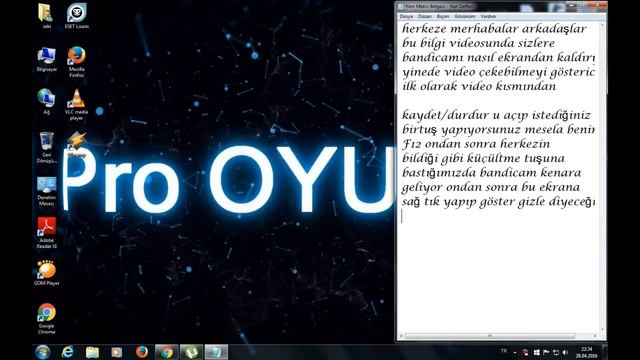Click the line 'F12 ondan sonra herkezin'
Image resolution: width=640 pixels, height=360 pixels.
tap(476, 144)
